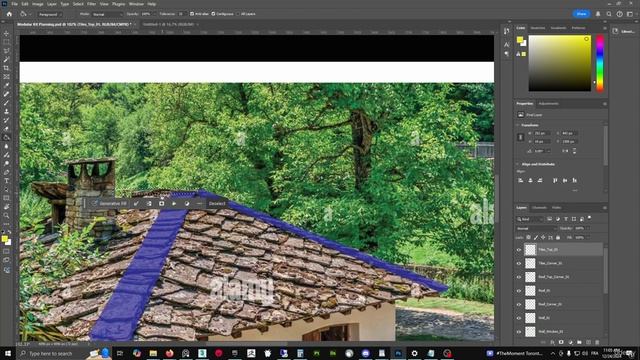The image size is (640, 360).
Task: Open the Opacity dropdown in options bar
Action: 154,14
